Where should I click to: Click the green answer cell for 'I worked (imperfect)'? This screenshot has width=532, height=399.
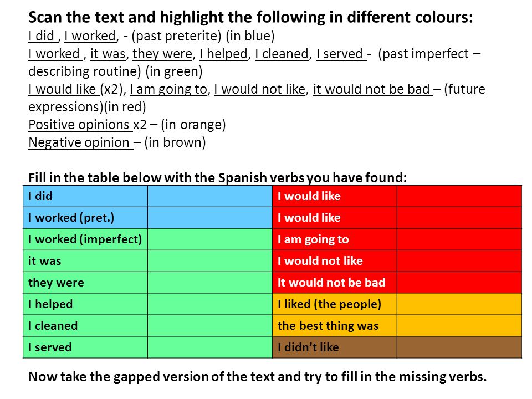210,239
